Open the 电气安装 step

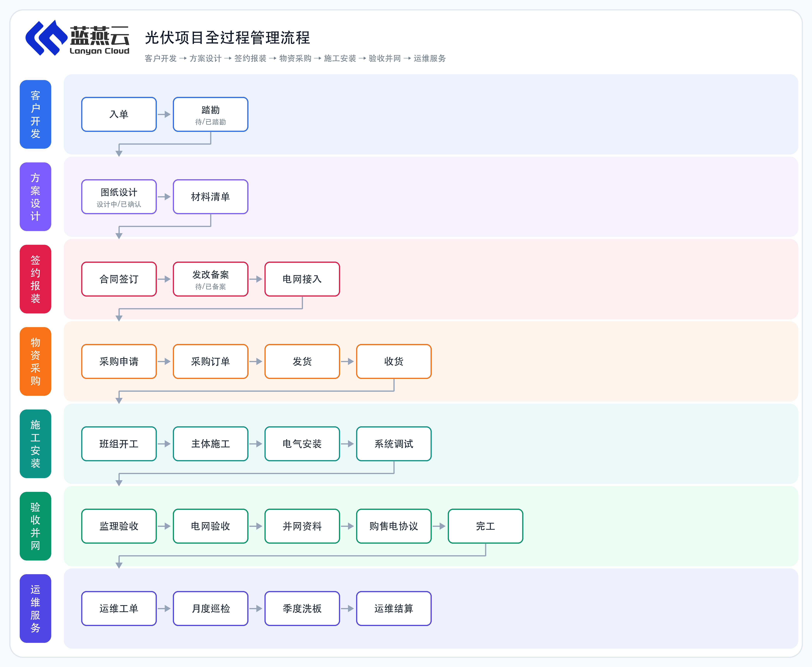click(302, 444)
